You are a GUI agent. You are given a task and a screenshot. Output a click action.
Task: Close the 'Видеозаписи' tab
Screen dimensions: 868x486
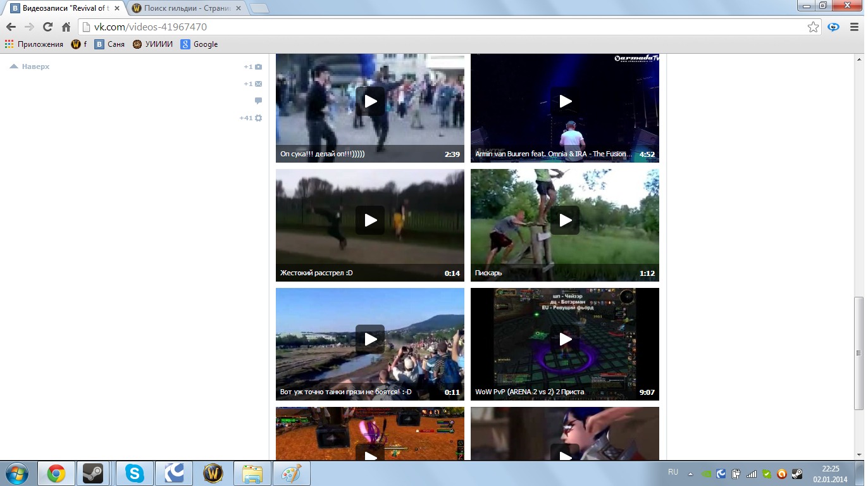[x=116, y=8]
